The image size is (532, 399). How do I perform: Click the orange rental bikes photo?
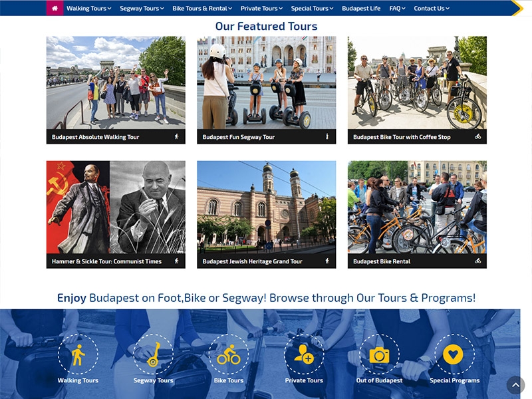pyautogui.click(x=417, y=207)
